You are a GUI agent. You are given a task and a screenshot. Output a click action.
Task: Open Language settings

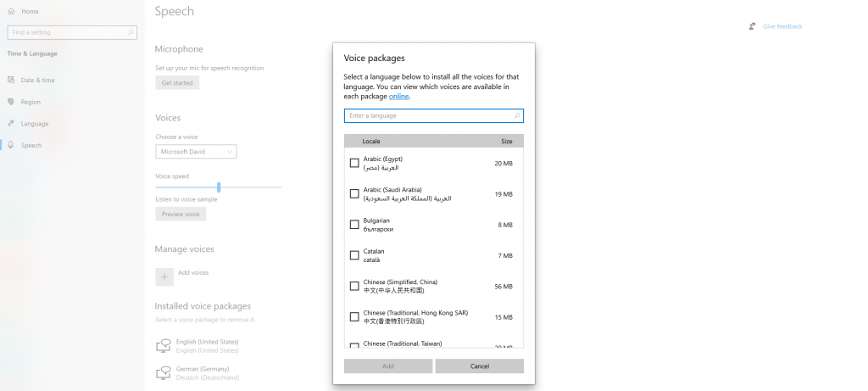35,124
